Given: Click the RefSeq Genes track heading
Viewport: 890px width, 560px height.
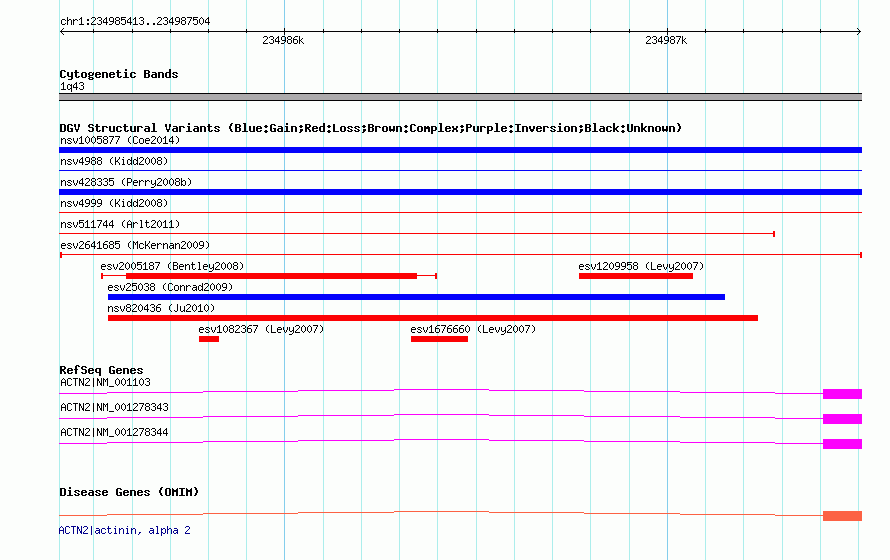Looking at the screenshot, I should [101, 370].
